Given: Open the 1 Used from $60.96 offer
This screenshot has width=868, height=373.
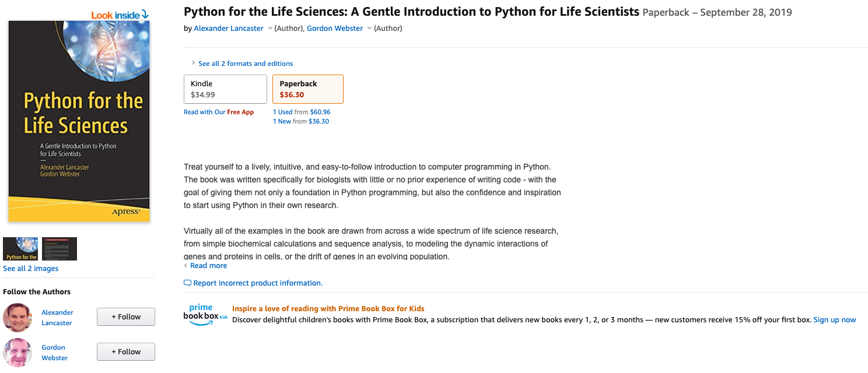Looking at the screenshot, I should 302,112.
